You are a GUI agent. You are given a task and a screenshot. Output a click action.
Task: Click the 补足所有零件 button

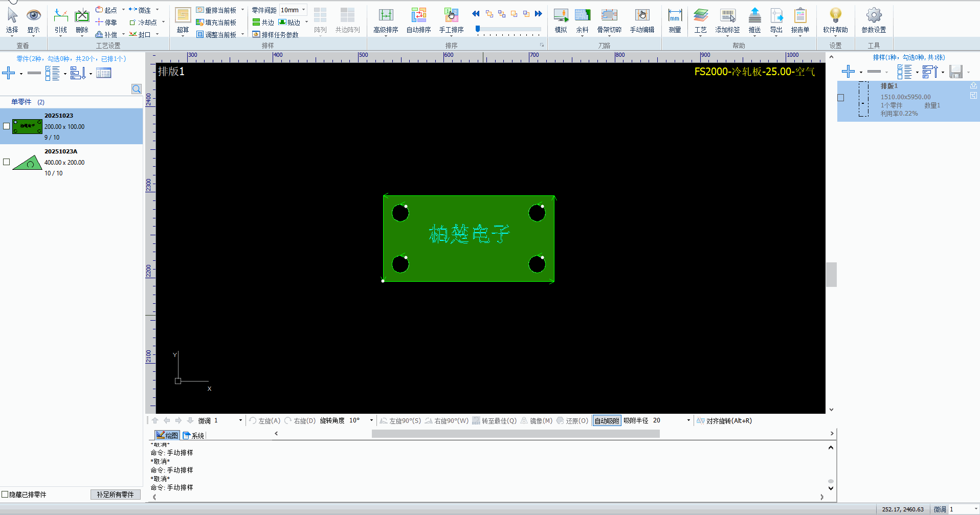115,495
